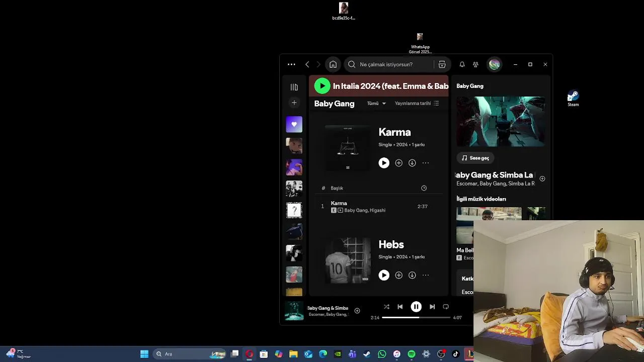Open more options for Hebs
The image size is (644, 362).
click(426, 275)
